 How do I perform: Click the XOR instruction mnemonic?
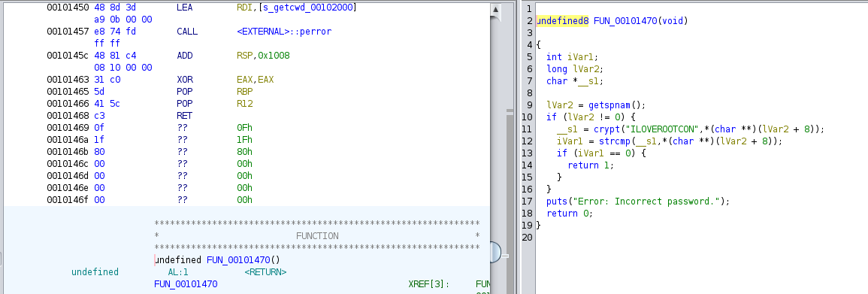click(184, 80)
